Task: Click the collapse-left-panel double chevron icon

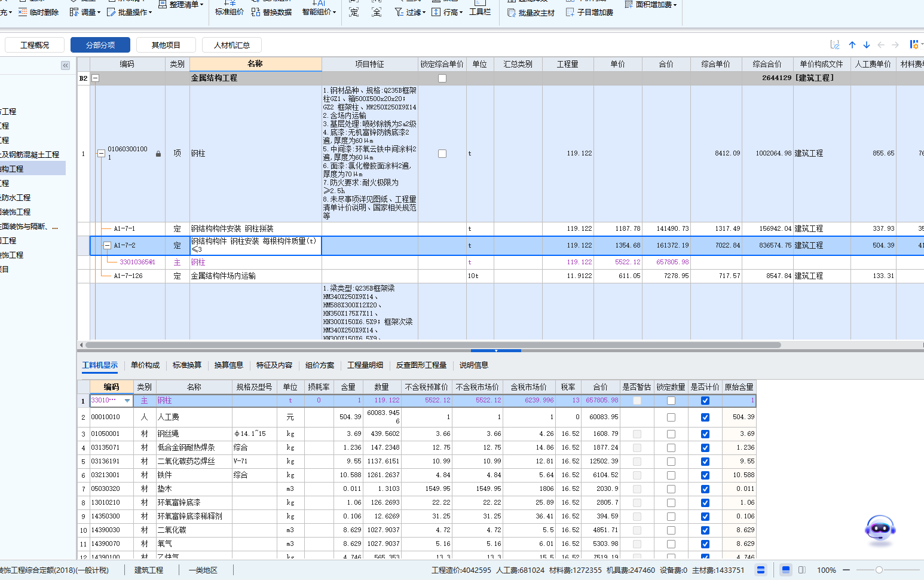Action: point(65,65)
